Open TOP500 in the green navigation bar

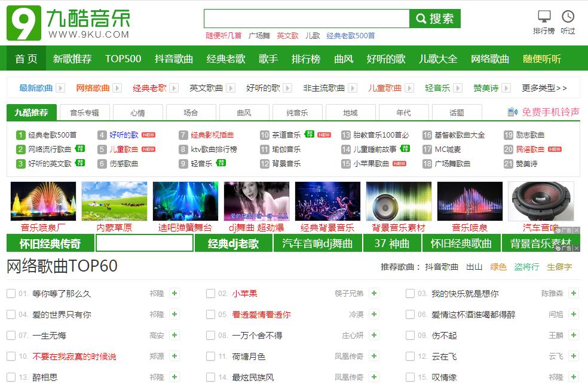[x=123, y=59]
